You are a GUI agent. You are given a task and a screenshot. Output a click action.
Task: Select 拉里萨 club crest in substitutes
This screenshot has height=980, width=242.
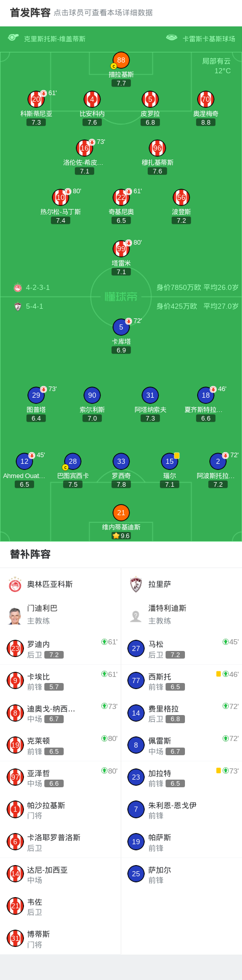coord(136,584)
